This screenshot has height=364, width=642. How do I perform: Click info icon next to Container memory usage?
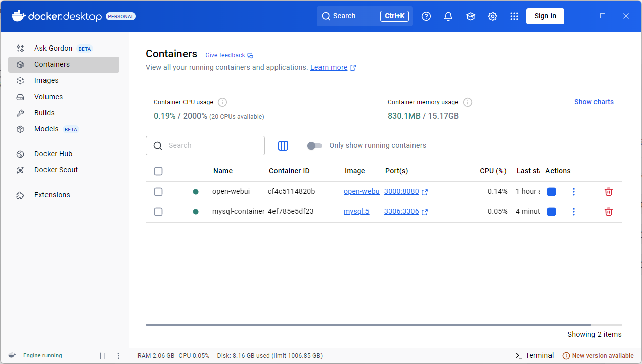pyautogui.click(x=468, y=102)
